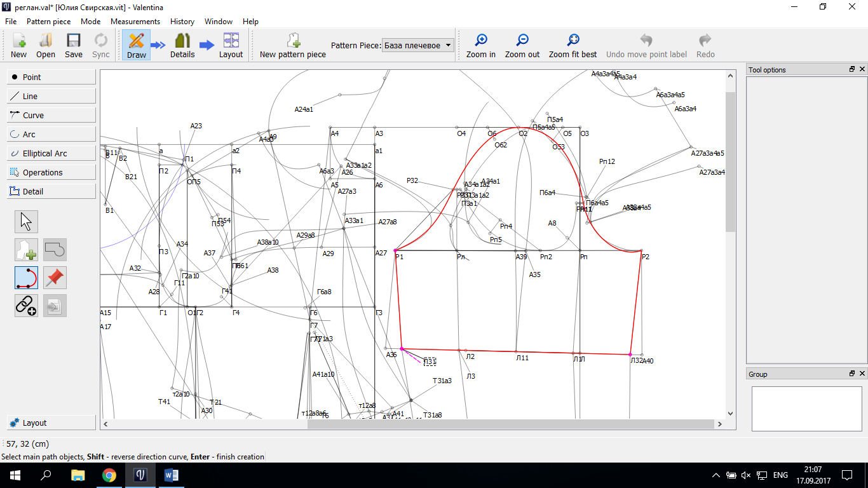Click the Draw mode toolbar icon
Viewport: 868px width, 488px height.
[136, 45]
